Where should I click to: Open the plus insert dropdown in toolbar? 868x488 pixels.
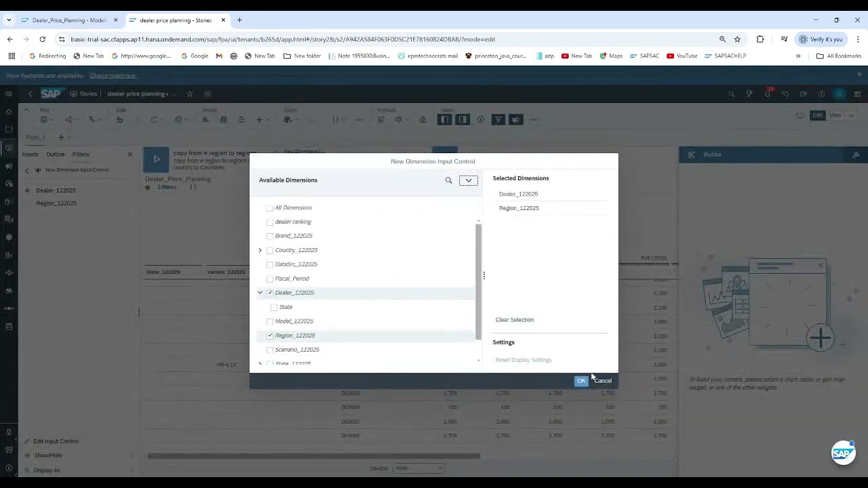262,120
